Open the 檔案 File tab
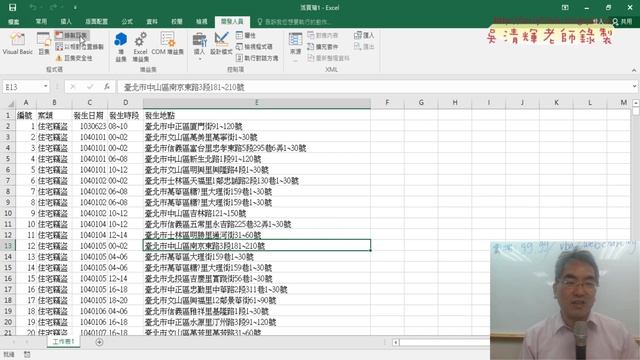 (14, 22)
